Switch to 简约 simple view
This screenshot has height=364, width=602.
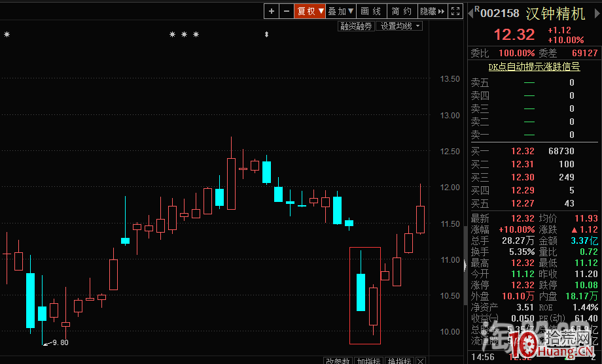pyautogui.click(x=402, y=11)
